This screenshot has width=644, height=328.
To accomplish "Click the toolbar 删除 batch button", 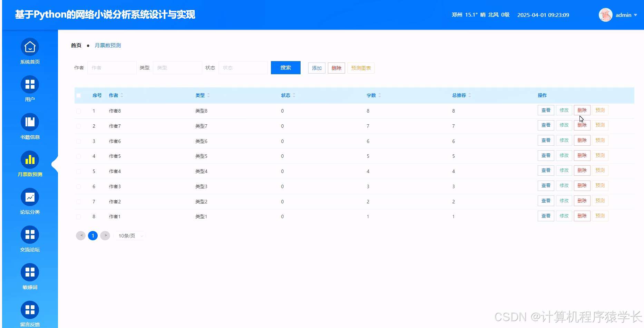I will point(336,68).
